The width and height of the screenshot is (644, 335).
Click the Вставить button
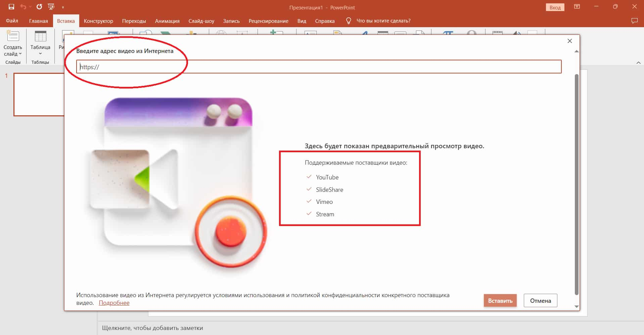500,300
